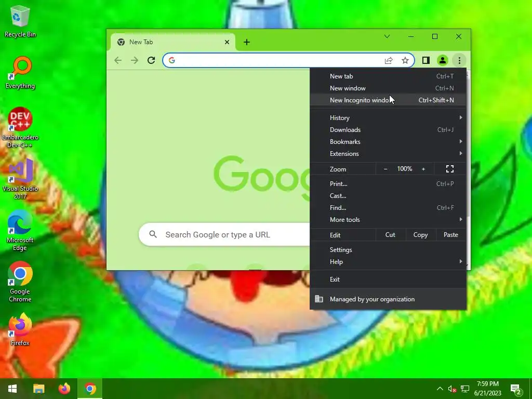Screen dimensions: 532x399
Task: Enter fullscreen with the zoom row icon
Action: coord(450,169)
